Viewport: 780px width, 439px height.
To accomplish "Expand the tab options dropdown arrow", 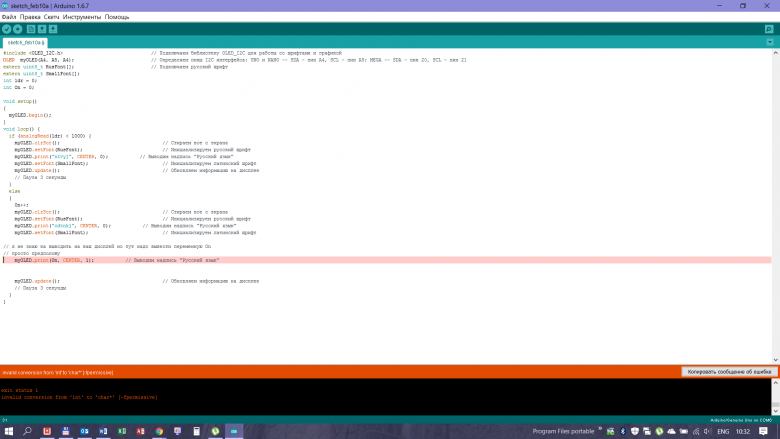I will click(770, 43).
